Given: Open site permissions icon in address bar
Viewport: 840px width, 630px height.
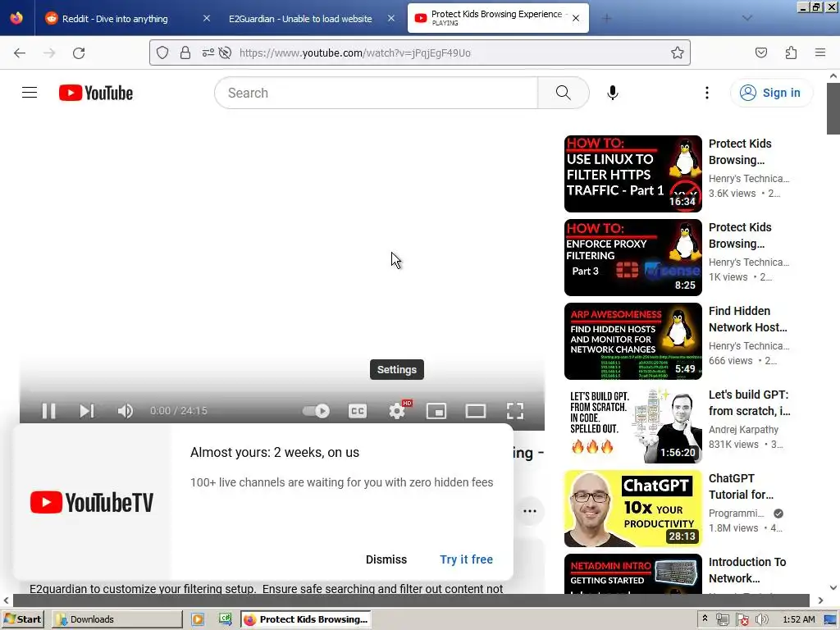Looking at the screenshot, I should [208, 52].
